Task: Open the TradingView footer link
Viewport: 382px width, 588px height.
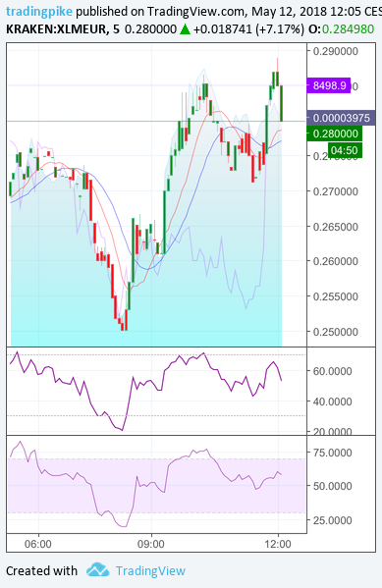Action: pyautogui.click(x=150, y=570)
